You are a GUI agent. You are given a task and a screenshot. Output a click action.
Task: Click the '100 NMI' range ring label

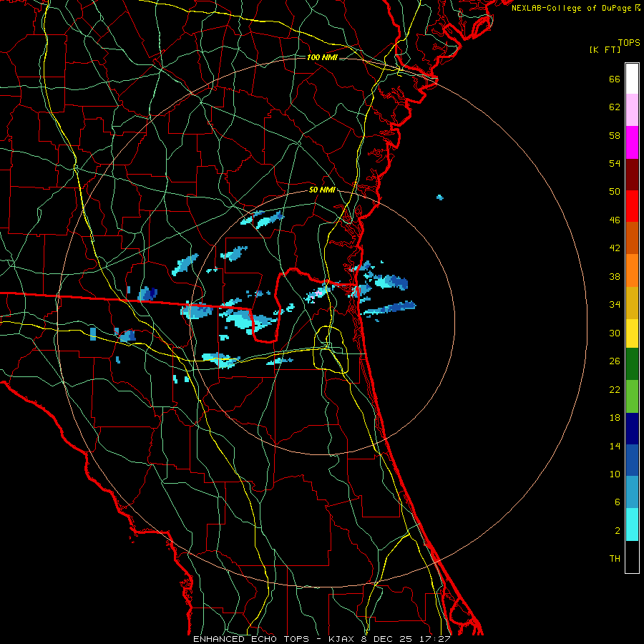[x=322, y=57]
